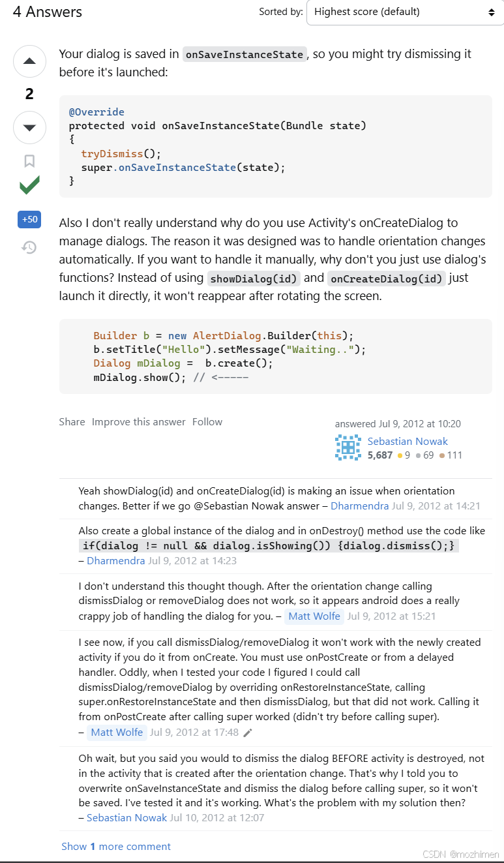The image size is (504, 863).
Task: Downvote this answer
Action: [x=29, y=127]
